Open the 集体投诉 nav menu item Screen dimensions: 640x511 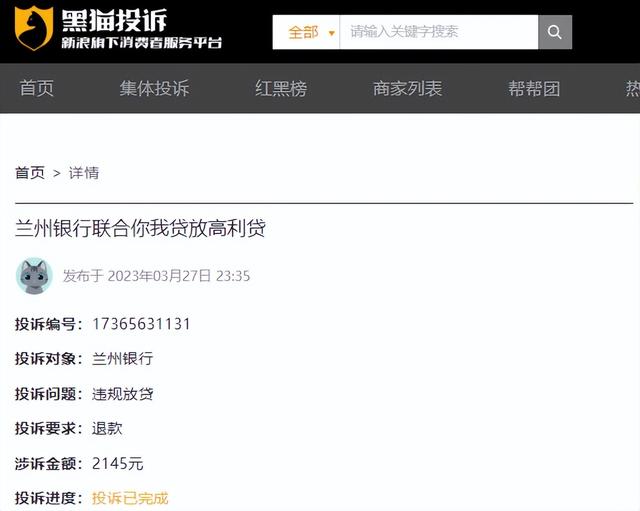pyautogui.click(x=154, y=88)
